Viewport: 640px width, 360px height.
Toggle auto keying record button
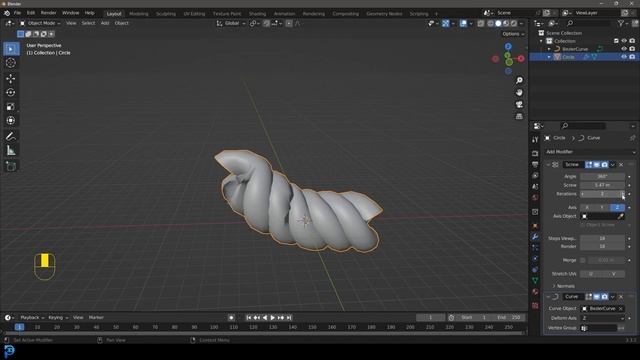[231, 318]
